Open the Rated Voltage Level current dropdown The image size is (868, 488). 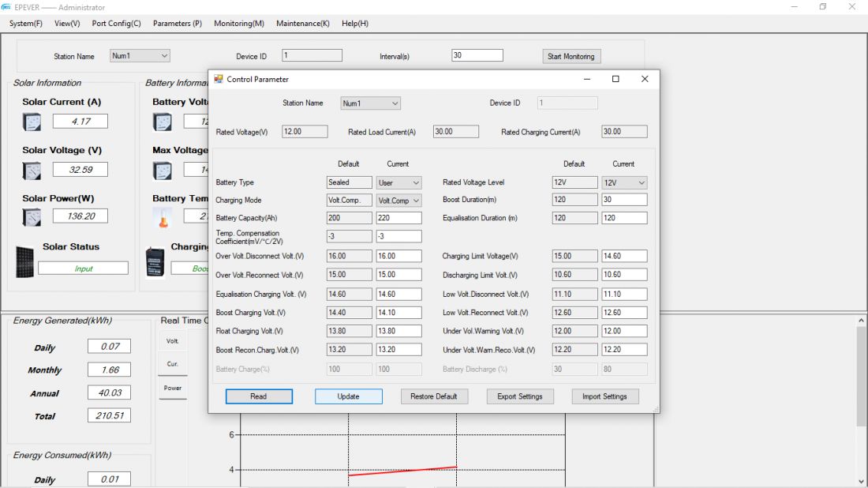click(x=624, y=182)
